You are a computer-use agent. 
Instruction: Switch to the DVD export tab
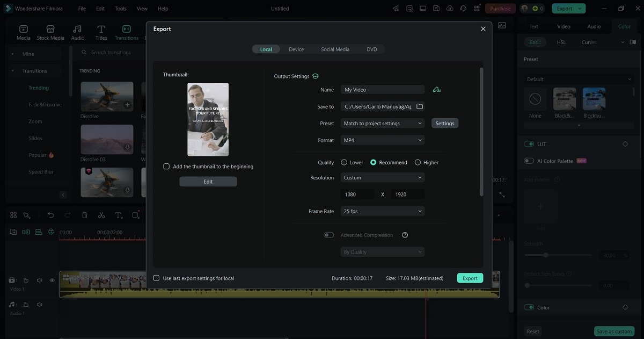click(x=372, y=49)
